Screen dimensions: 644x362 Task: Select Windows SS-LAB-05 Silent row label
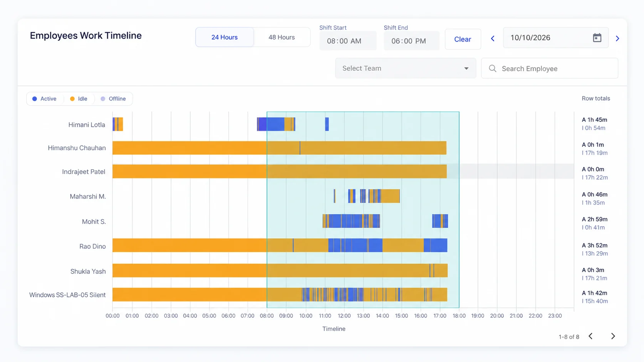tap(67, 295)
